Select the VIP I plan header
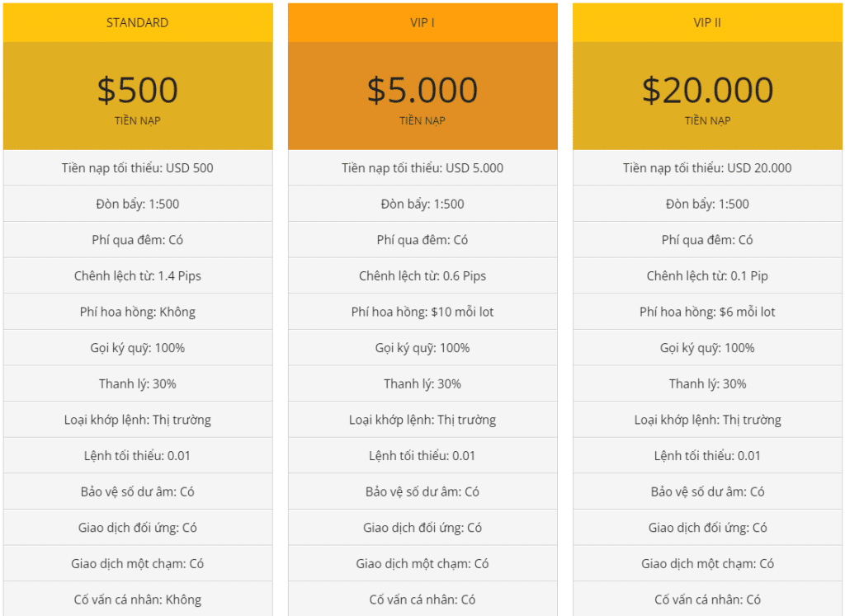 [x=422, y=23]
